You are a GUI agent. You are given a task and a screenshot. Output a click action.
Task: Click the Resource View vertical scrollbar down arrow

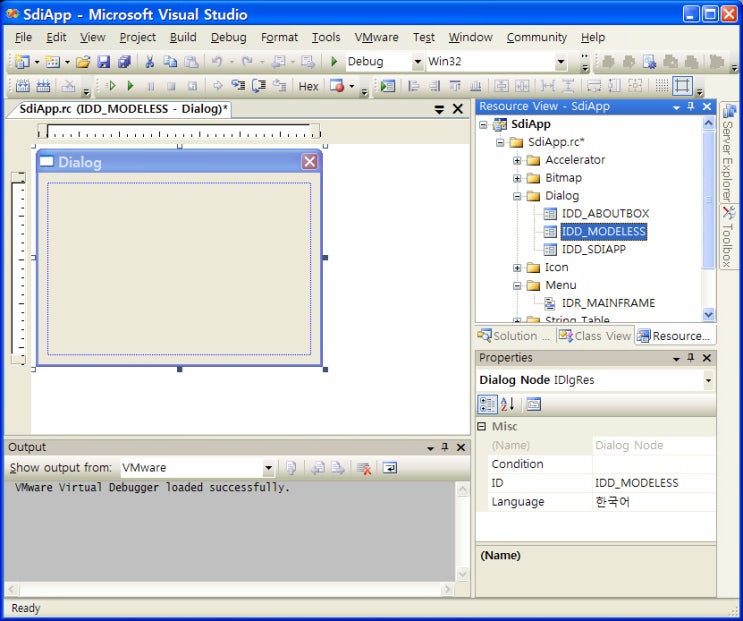[708, 315]
